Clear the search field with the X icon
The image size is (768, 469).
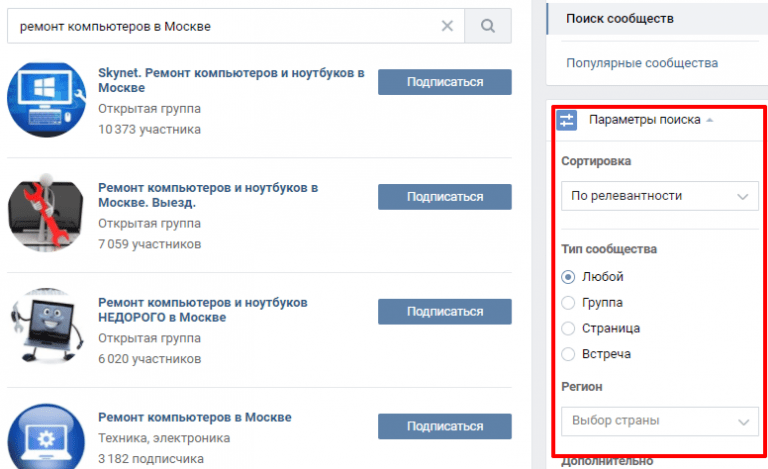pos(447,26)
